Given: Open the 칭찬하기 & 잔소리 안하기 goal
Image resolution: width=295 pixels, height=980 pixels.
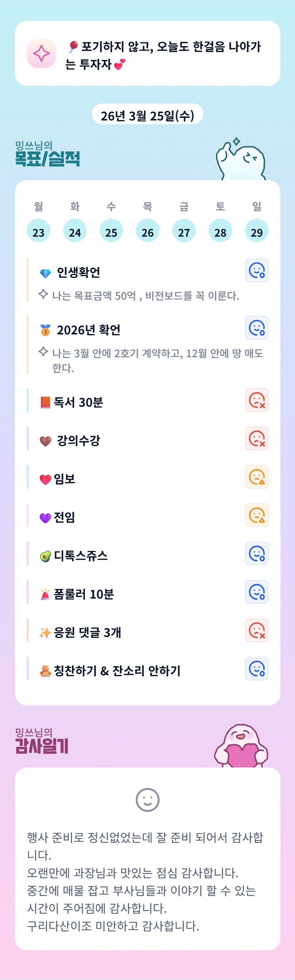Looking at the screenshot, I should click(x=117, y=671).
